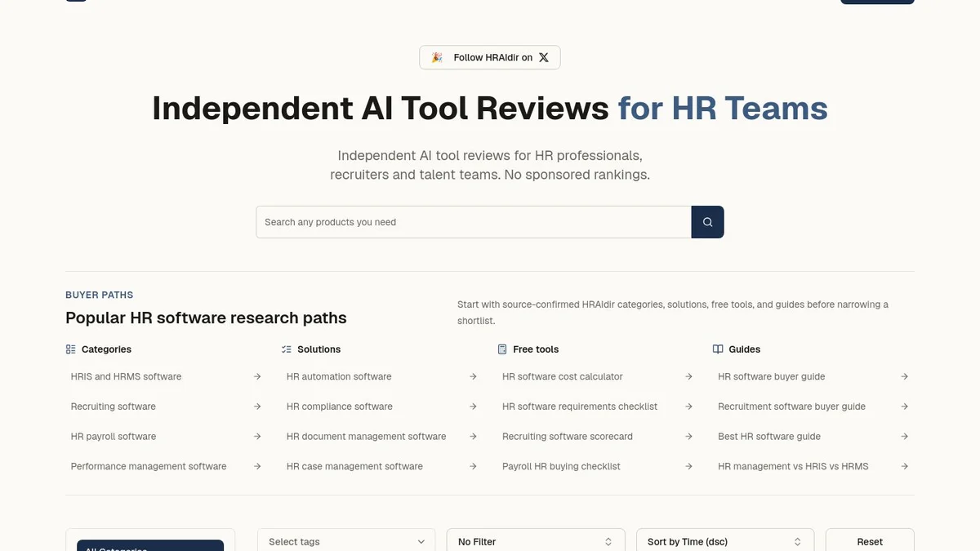Viewport: 980px width, 551px height.
Task: Open HR software cost calculator link
Action: coord(563,376)
